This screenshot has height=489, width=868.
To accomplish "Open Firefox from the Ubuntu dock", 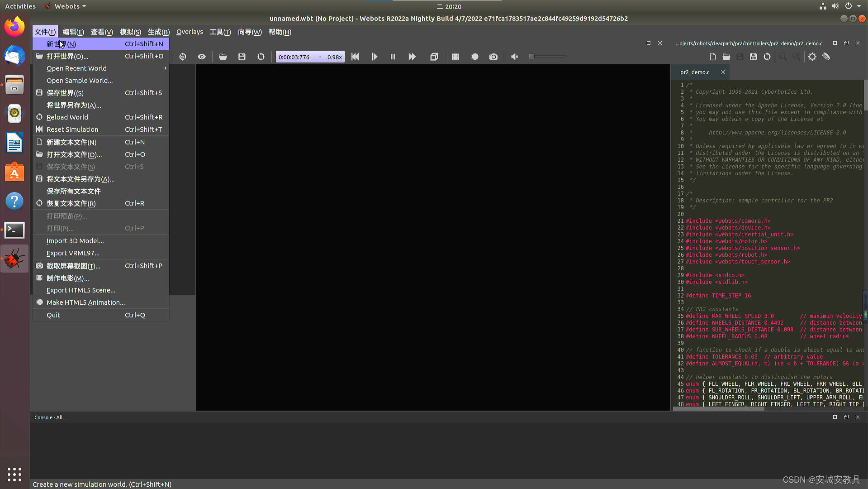I will click(14, 26).
